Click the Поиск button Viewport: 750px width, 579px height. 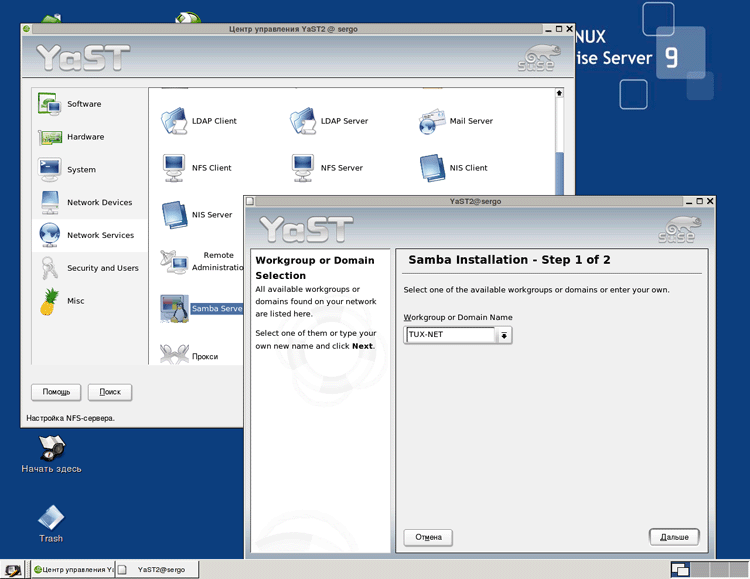tap(110, 392)
